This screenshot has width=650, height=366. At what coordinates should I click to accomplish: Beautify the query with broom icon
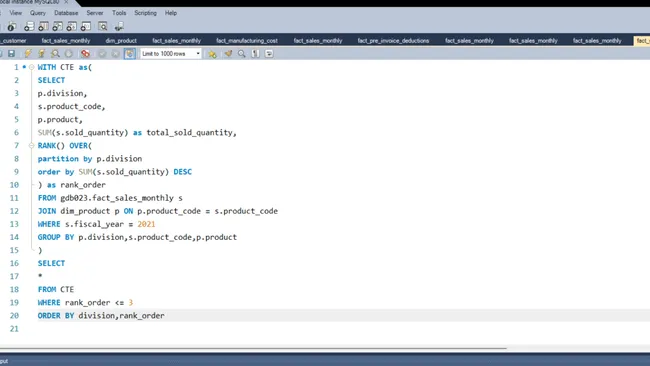[x=228, y=53]
